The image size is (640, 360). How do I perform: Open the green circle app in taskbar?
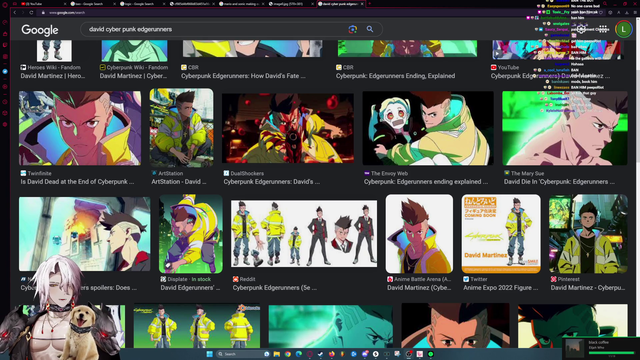click(431, 354)
